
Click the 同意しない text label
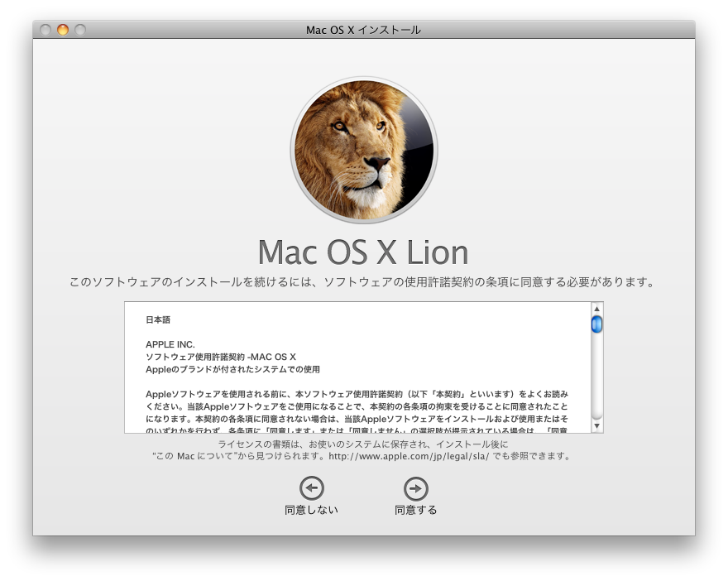(x=312, y=510)
